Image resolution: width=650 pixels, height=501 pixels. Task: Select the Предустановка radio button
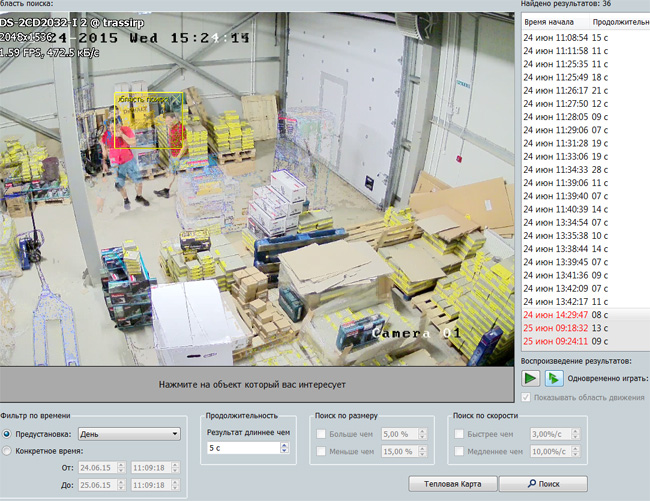[8, 433]
